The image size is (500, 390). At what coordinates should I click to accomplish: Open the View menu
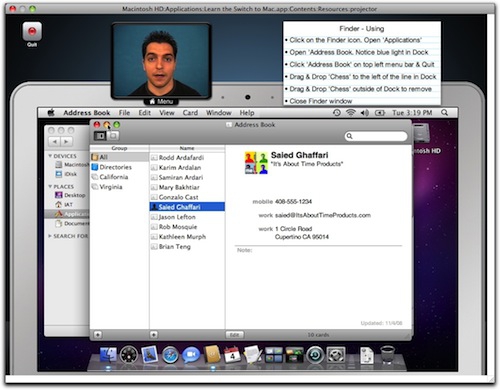tap(167, 113)
